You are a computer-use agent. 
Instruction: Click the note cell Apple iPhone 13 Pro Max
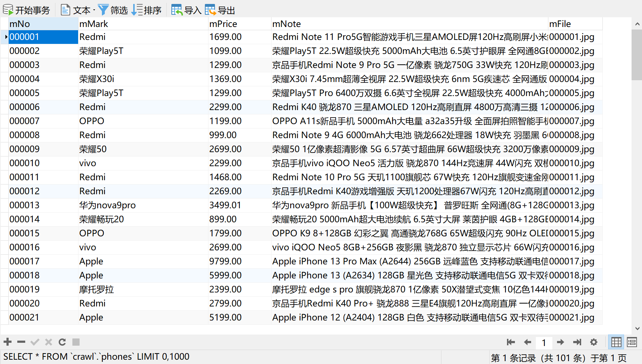coord(410,261)
